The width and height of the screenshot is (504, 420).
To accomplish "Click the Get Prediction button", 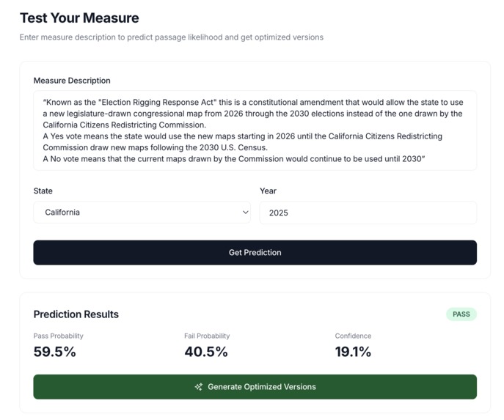I will click(255, 252).
